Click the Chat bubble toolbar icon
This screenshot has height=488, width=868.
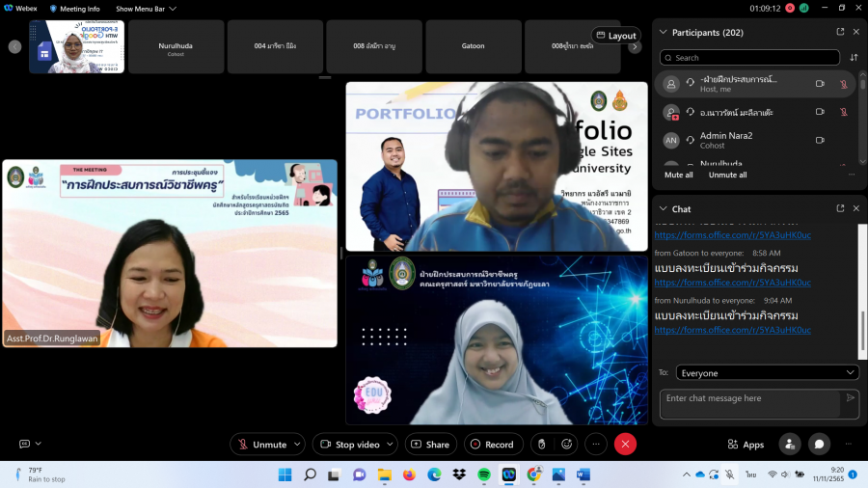coord(819,444)
